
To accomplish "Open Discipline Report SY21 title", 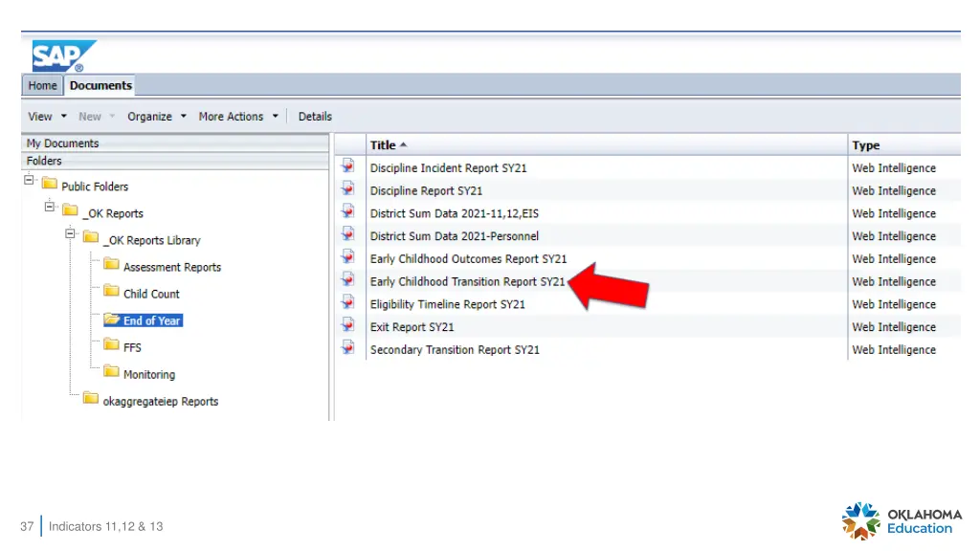I will 426,190.
